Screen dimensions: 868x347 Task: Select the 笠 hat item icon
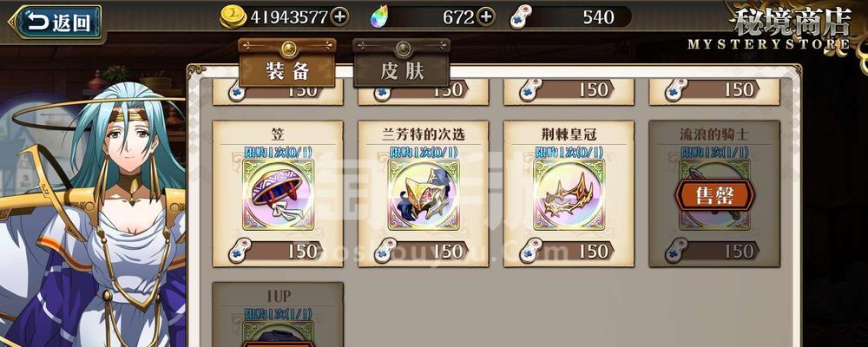(x=278, y=195)
